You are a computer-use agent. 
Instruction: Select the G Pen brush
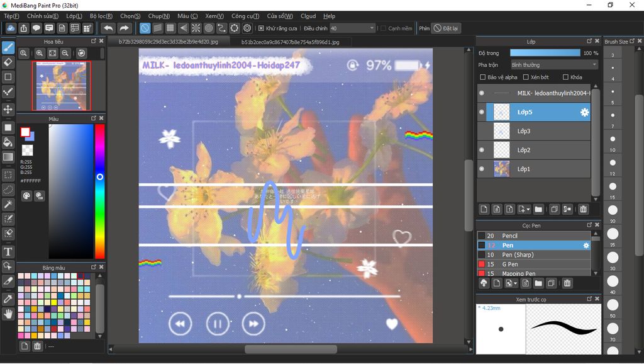tap(534, 264)
